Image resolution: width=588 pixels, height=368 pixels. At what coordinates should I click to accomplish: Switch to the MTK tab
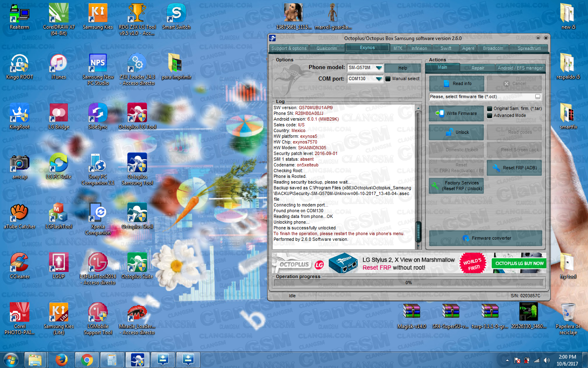(398, 48)
